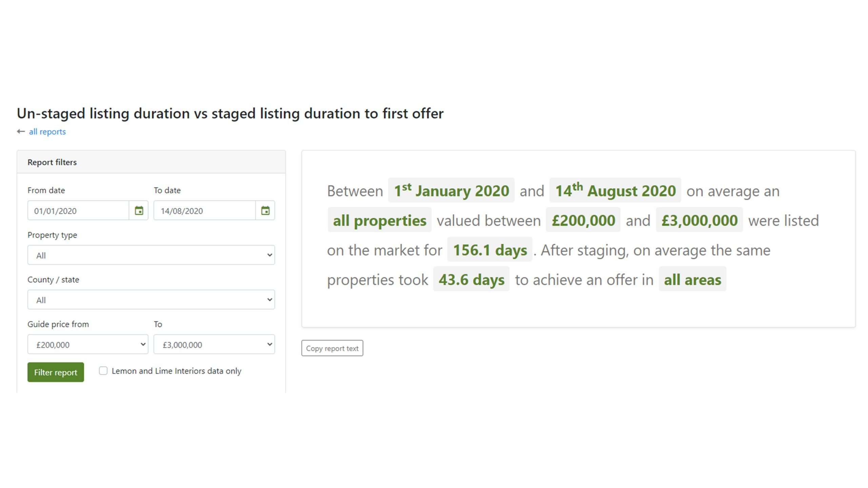Click the 1st January 2020 highlighted value
Screen dimensions: 868x488
(451, 190)
